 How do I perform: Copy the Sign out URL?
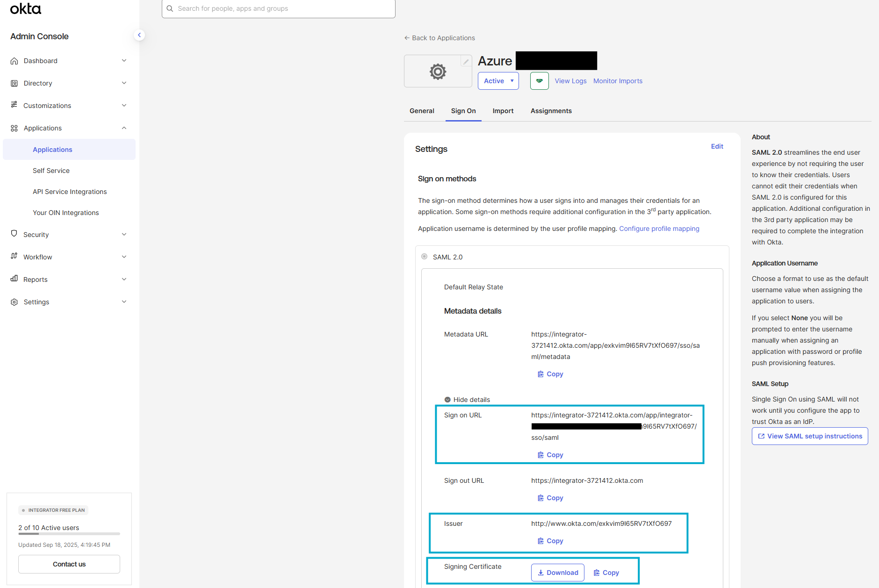550,498
